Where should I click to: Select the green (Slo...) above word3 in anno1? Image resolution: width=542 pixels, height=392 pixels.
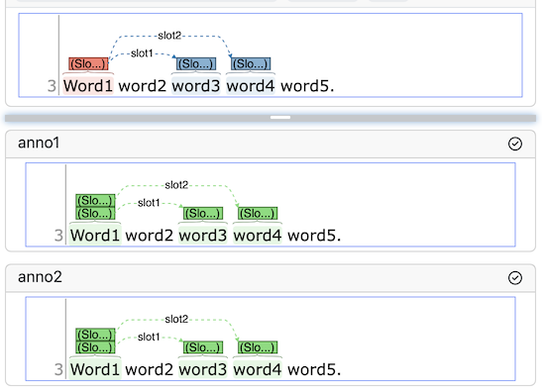pyautogui.click(x=203, y=213)
